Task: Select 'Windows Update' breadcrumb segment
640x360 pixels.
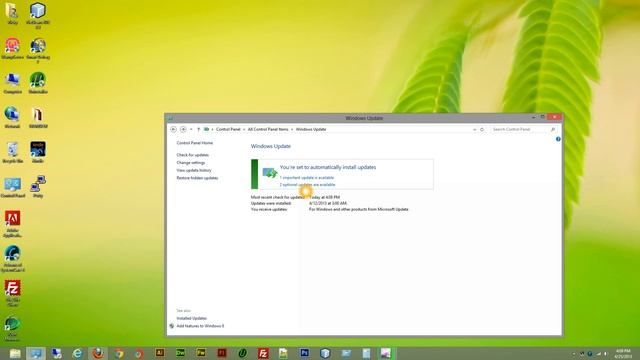Action: pos(311,129)
